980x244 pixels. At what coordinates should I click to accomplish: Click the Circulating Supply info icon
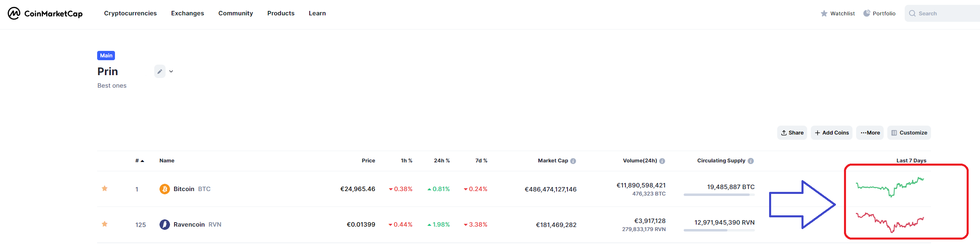751,161
